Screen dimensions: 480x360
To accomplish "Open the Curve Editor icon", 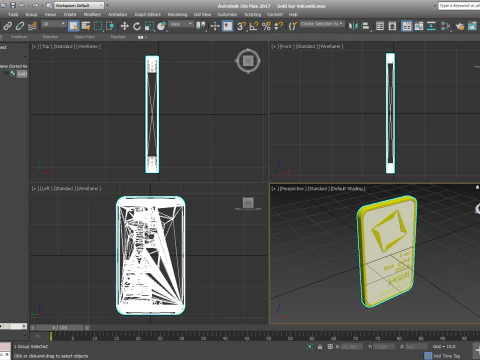I will pyautogui.click(x=419, y=26).
